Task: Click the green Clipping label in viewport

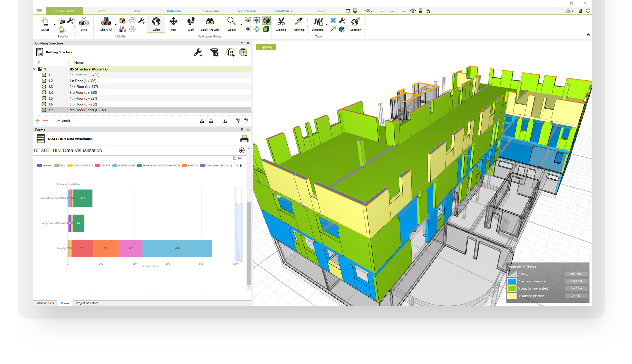Action: point(266,47)
